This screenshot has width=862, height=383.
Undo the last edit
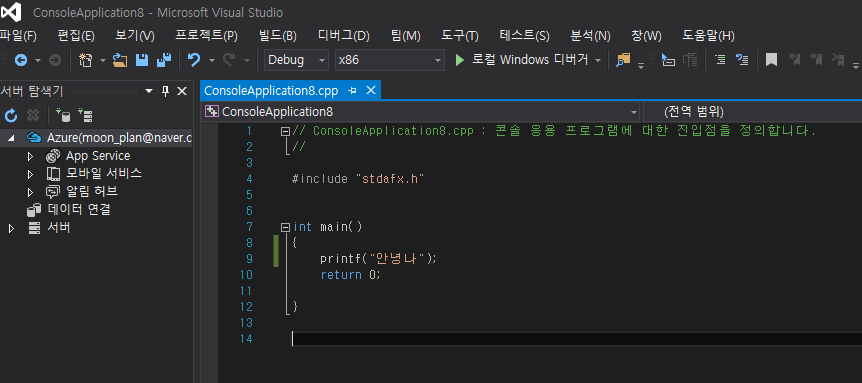click(194, 60)
